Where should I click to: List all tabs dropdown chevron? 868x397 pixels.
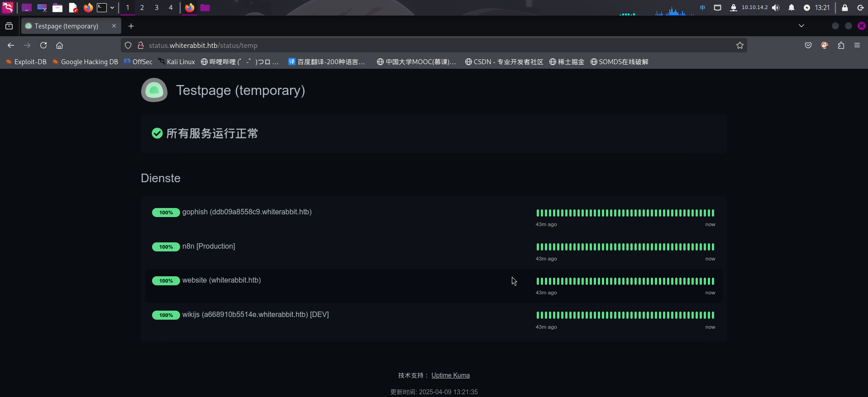801,26
